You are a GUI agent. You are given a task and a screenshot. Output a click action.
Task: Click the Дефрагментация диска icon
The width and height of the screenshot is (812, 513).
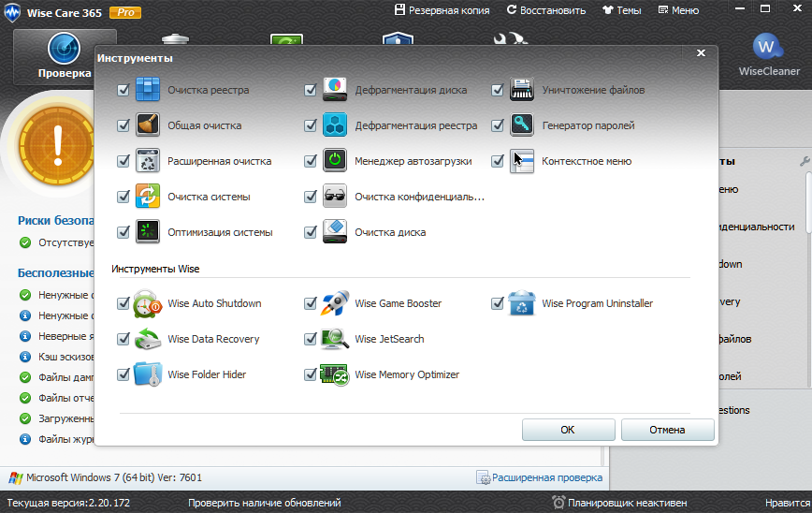point(335,89)
